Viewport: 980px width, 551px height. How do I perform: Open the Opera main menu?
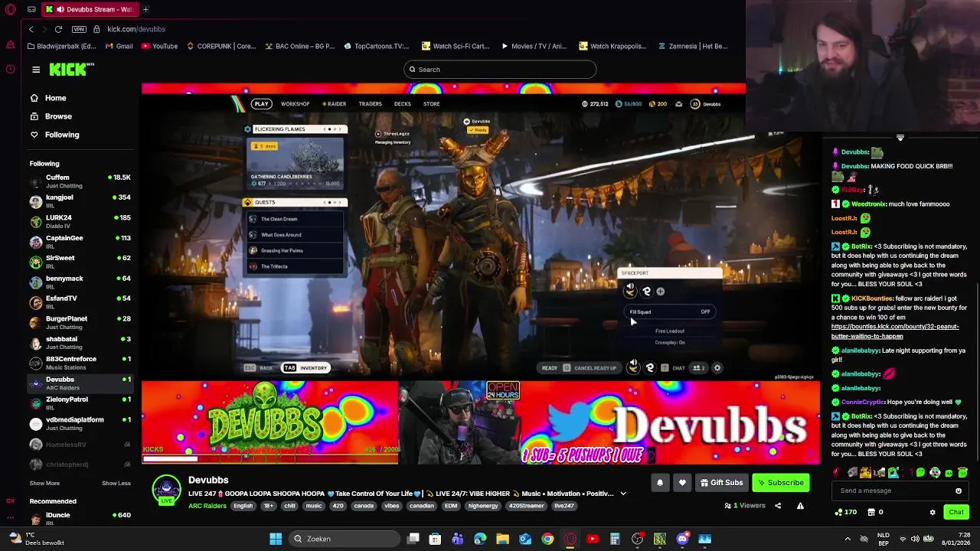(11, 9)
